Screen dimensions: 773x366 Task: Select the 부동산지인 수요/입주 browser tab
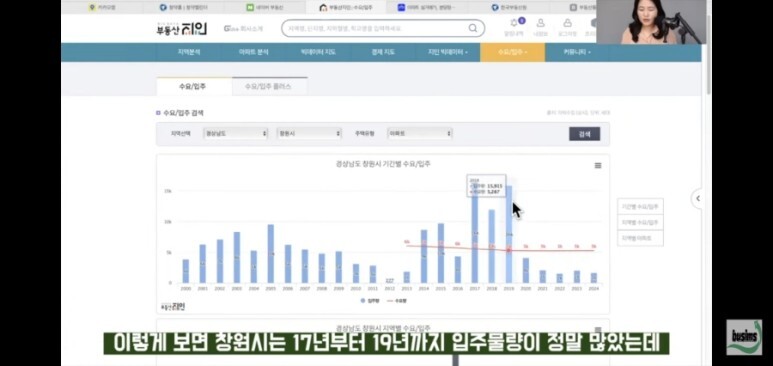tap(345, 7)
